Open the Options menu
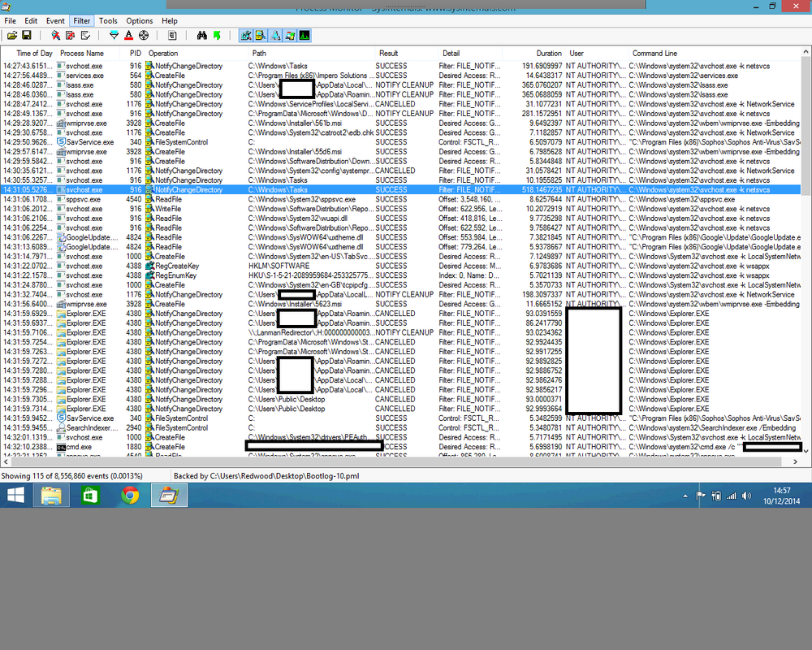Viewport: 812px width, 650px height. (x=140, y=21)
